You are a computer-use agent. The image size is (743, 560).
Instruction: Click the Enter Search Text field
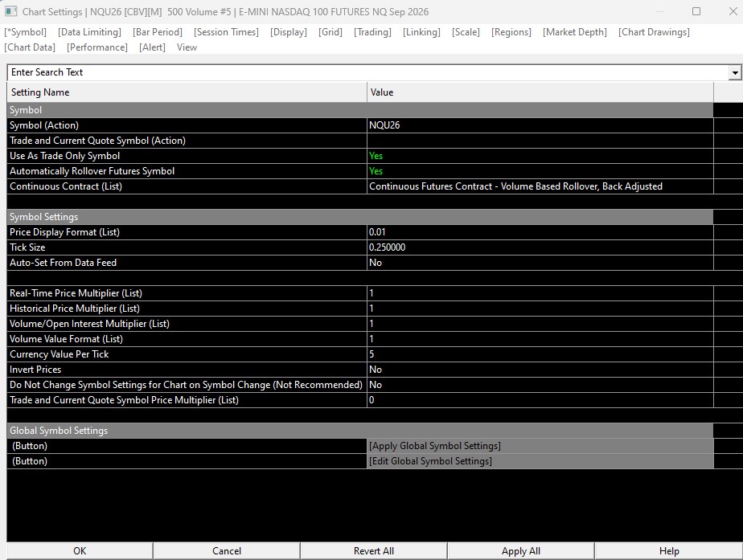[x=368, y=72]
